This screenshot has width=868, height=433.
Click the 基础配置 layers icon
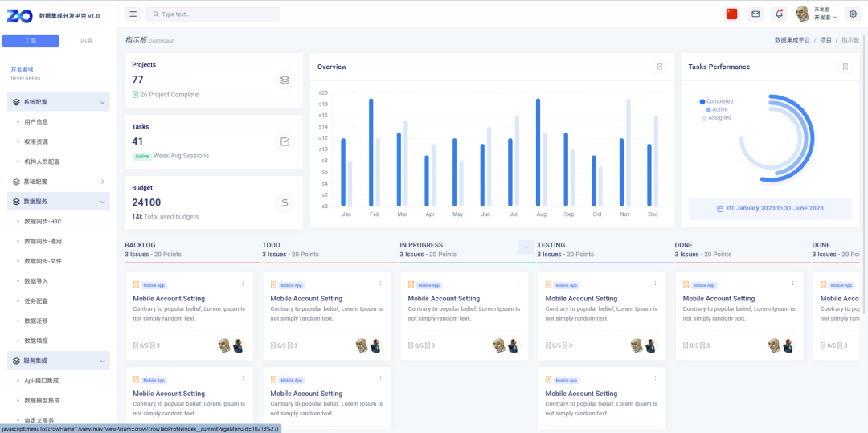[17, 182]
